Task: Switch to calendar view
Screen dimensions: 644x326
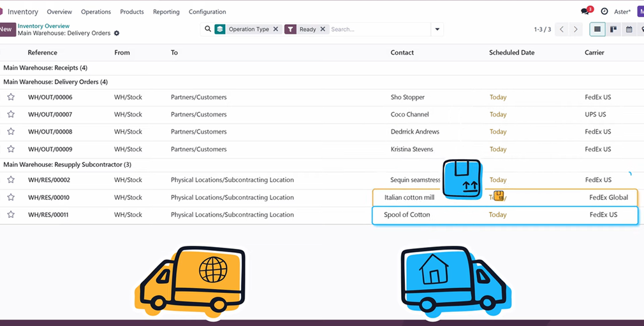Action: click(x=629, y=29)
